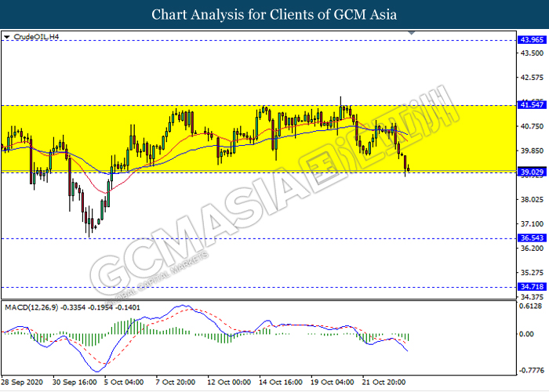Click the 37.100 price axis value
The width and height of the screenshot is (549, 392).
532,223
